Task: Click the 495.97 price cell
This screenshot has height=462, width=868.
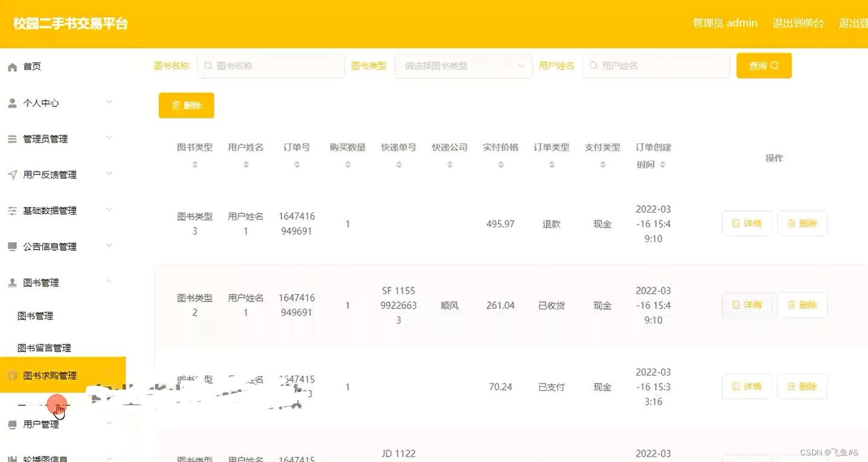Action: [x=501, y=224]
